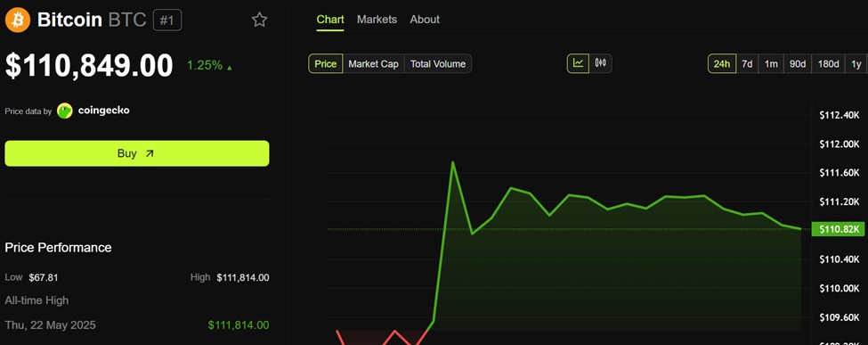Select the Price chart metric

[326, 64]
